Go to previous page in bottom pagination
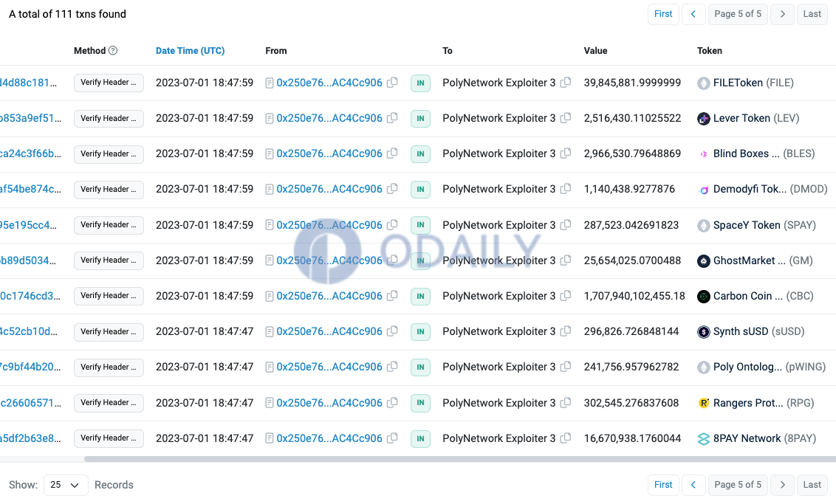 click(693, 484)
